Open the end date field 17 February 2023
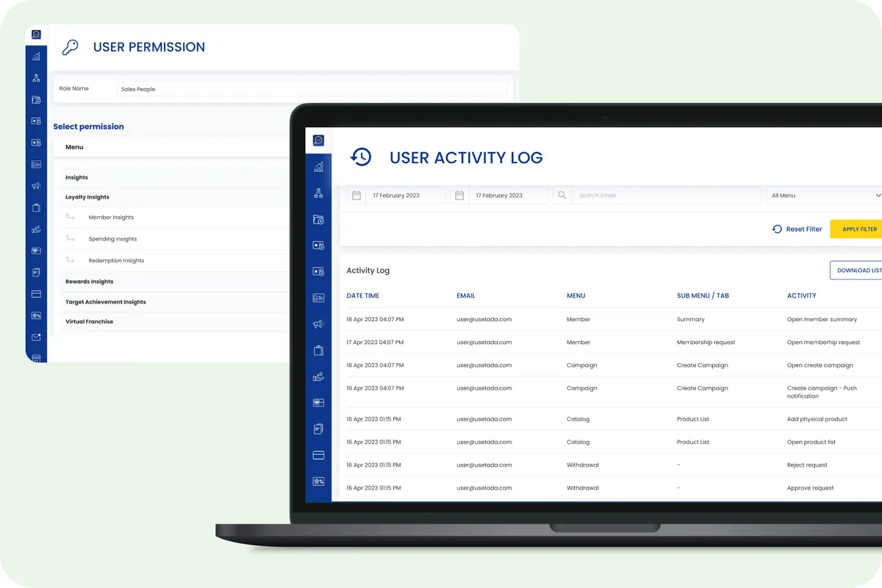The width and height of the screenshot is (882, 588). tap(508, 196)
